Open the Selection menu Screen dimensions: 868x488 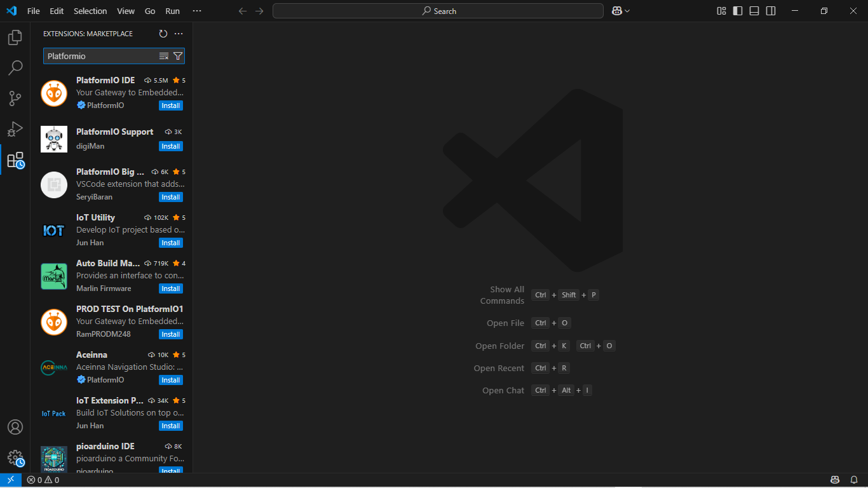pos(90,11)
